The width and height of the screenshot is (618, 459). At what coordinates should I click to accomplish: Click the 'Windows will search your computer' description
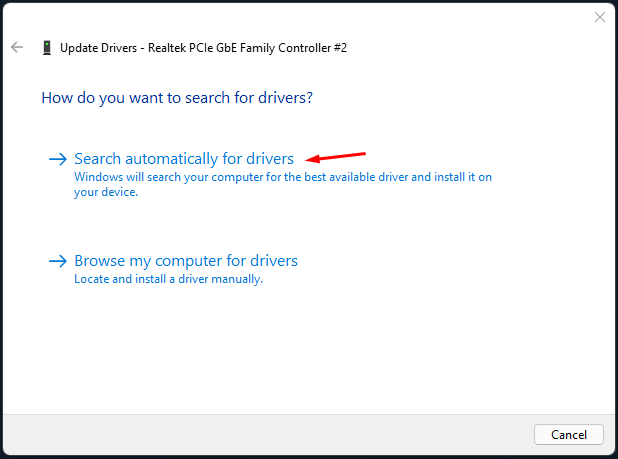tap(283, 177)
